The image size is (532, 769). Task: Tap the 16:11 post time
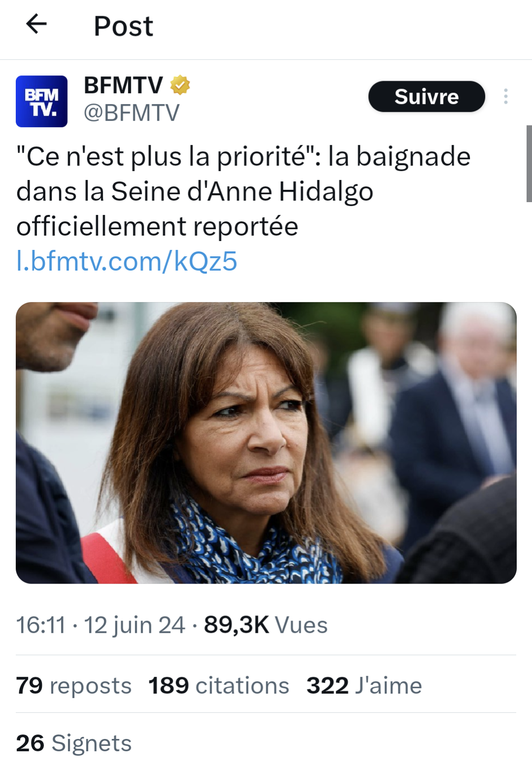41,625
